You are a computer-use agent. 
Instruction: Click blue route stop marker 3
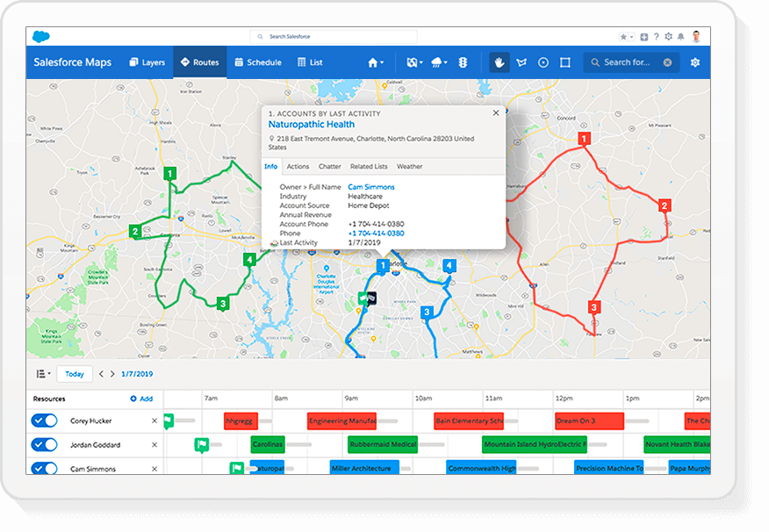[x=427, y=313]
